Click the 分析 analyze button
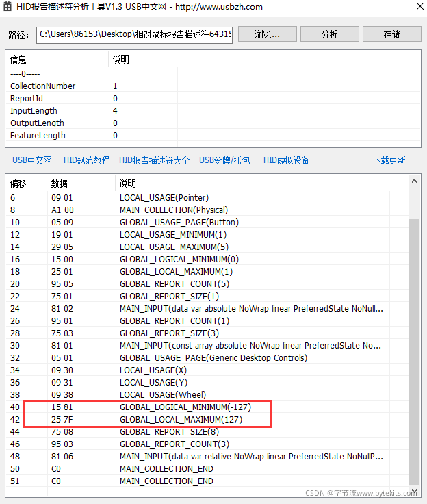The width and height of the screenshot is (427, 504). pos(330,34)
